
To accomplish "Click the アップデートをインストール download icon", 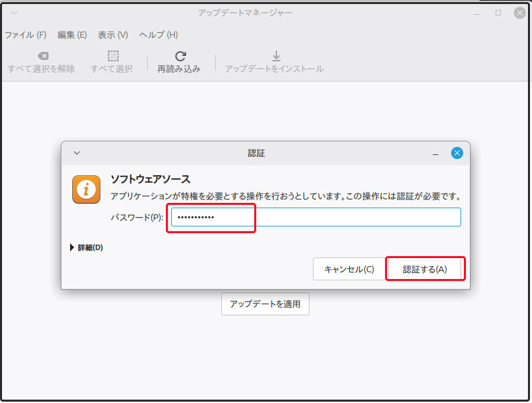I will 276,56.
